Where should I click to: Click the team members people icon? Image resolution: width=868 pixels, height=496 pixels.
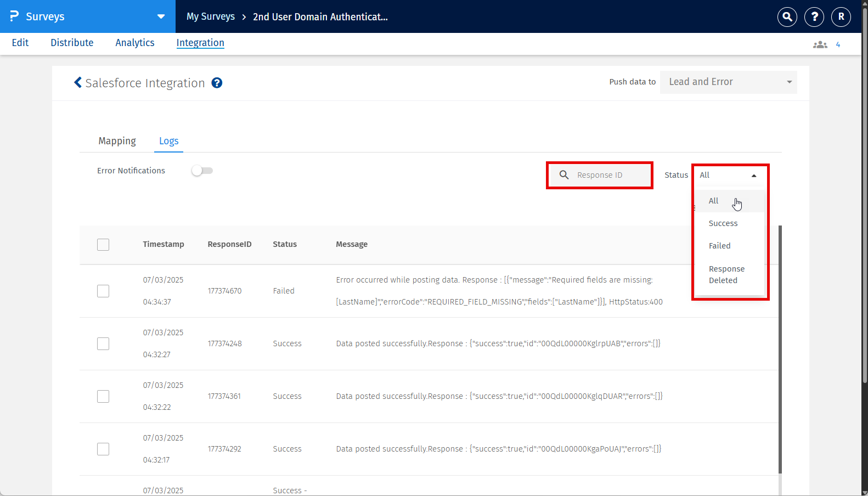tap(820, 44)
